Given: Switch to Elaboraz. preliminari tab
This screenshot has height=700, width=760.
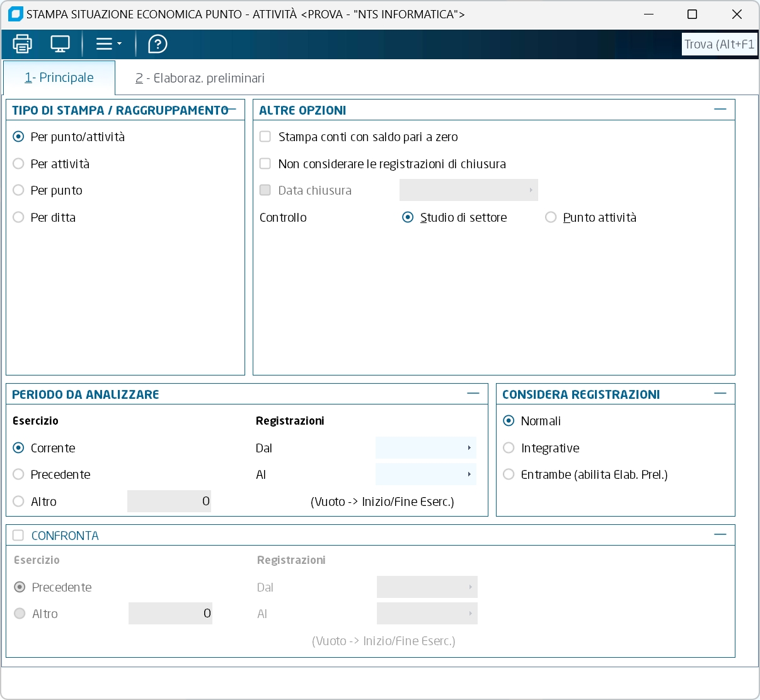Looking at the screenshot, I should pyautogui.click(x=200, y=78).
